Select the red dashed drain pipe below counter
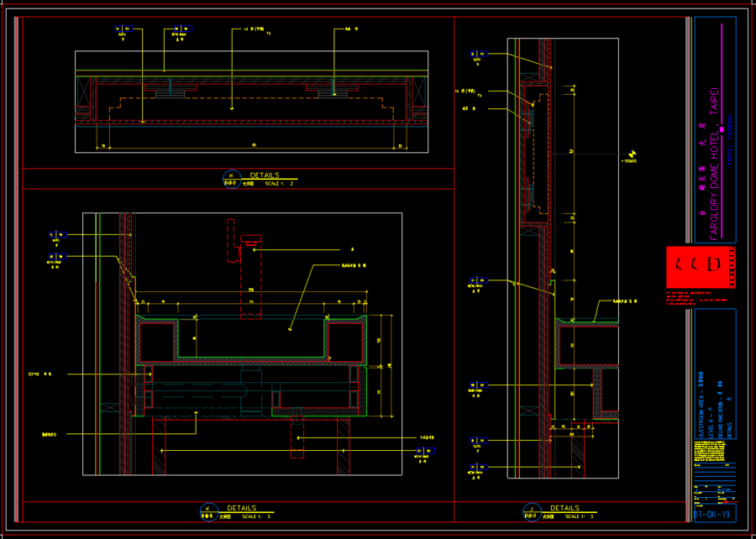The image size is (756, 539). (297, 432)
